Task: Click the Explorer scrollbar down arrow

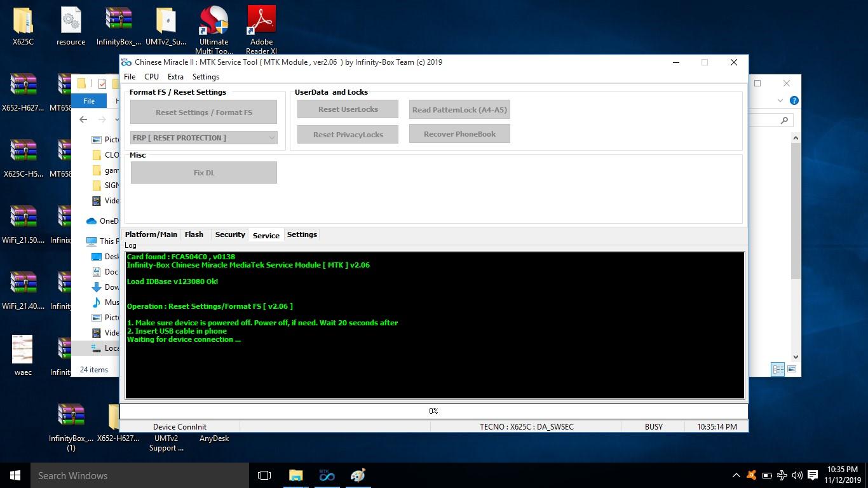Action: 796,357
